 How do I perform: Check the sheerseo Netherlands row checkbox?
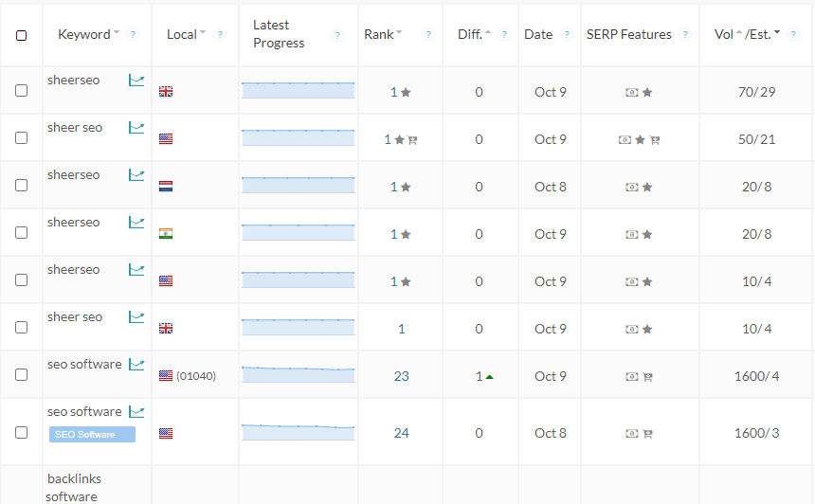(21, 185)
